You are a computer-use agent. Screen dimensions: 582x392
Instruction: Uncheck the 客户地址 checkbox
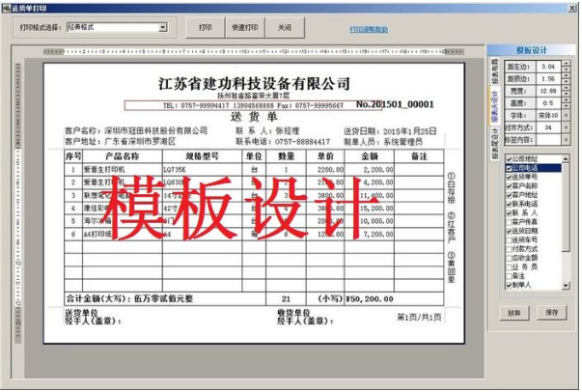pos(510,195)
